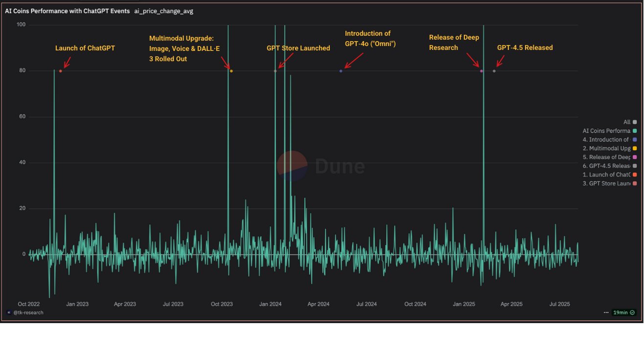Screen dimensions: 644x353
Task: Click the blue "4. Introduction of" legend swatch
Action: point(634,140)
